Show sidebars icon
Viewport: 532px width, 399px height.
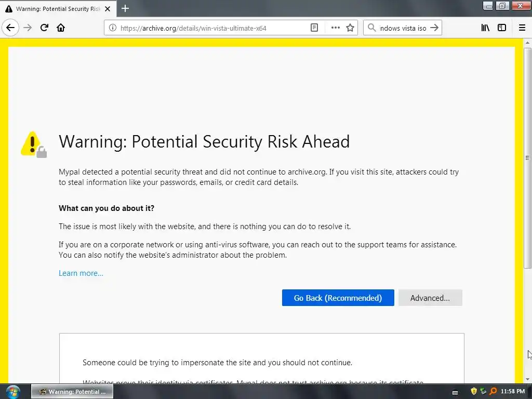(x=502, y=28)
